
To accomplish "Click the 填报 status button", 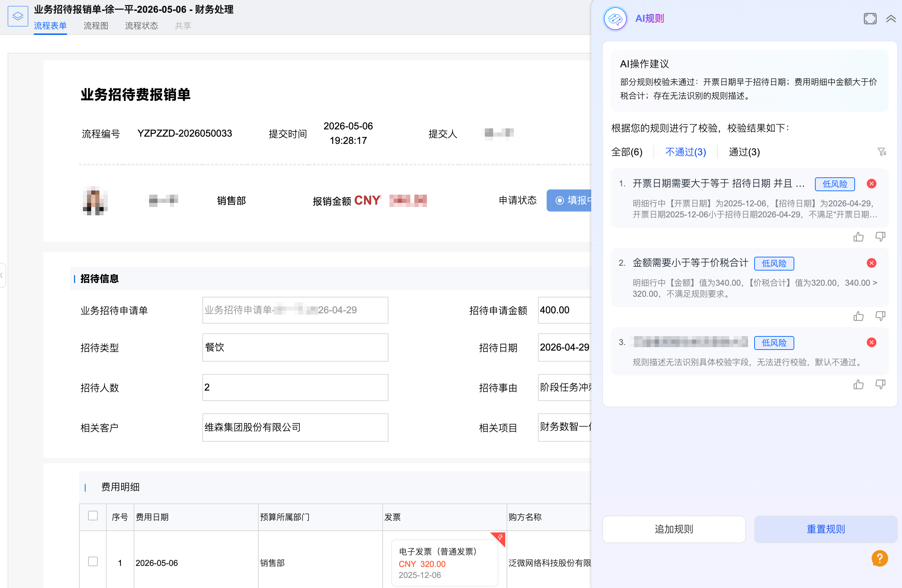I will pyautogui.click(x=568, y=200).
